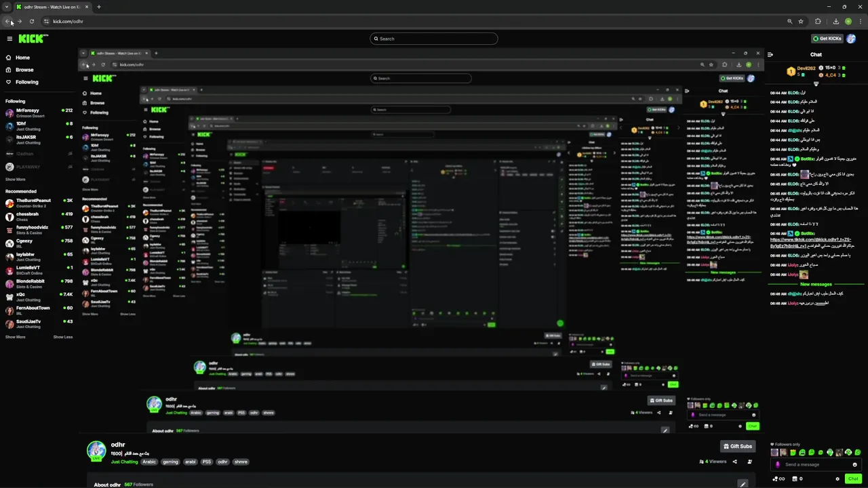Screen dimensions: 868x488
Task: Show More under Following list
Action: (15, 180)
